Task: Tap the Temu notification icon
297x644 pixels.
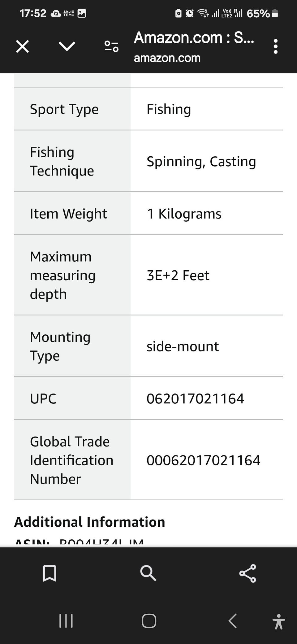Action: coord(69,13)
